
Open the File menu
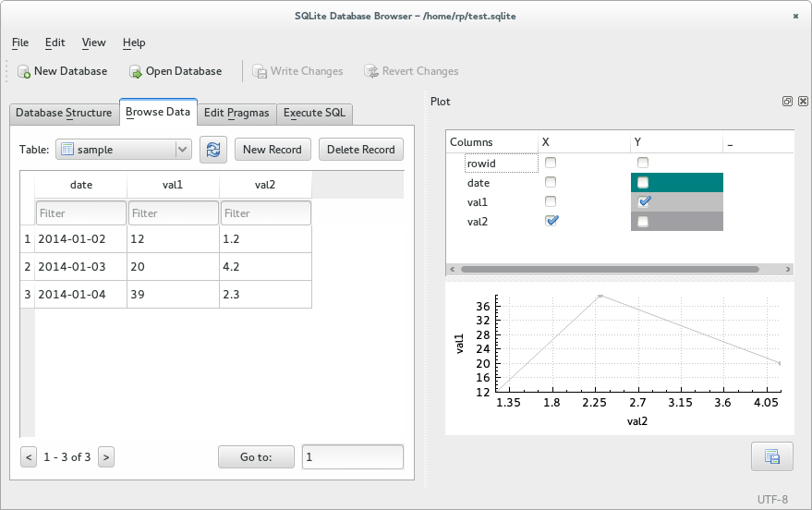point(20,42)
